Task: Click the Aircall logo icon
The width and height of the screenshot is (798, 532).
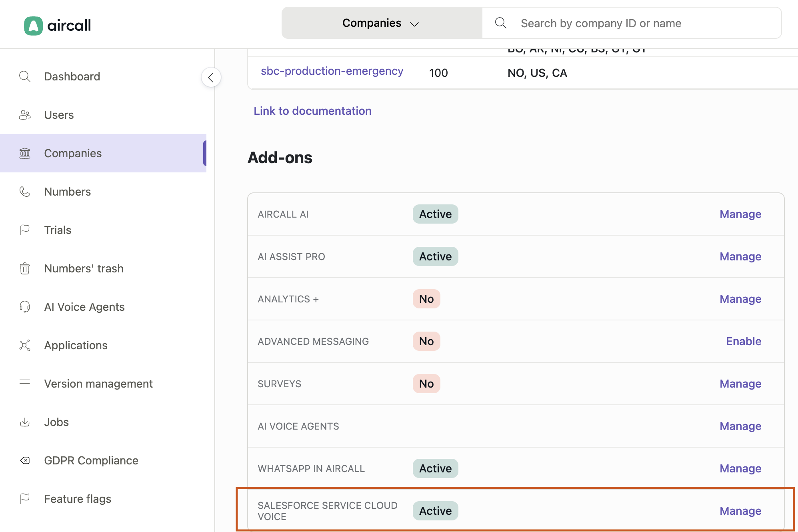Action: 33,26
